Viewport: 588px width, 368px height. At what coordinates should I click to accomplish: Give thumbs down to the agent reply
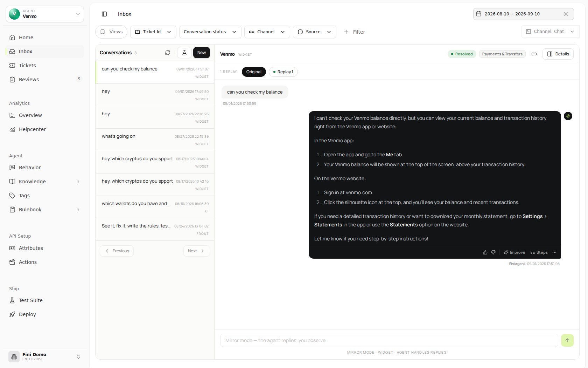click(x=493, y=252)
